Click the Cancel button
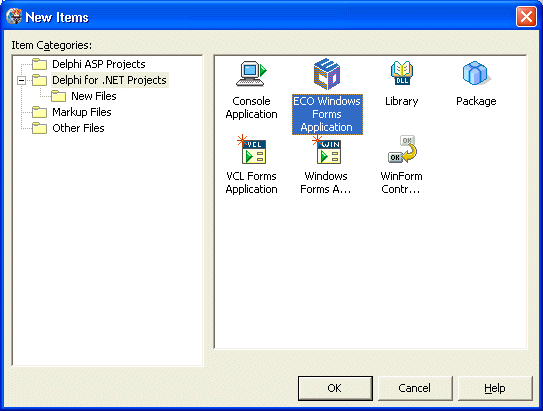Viewport: 543px width, 411px height. tap(415, 388)
